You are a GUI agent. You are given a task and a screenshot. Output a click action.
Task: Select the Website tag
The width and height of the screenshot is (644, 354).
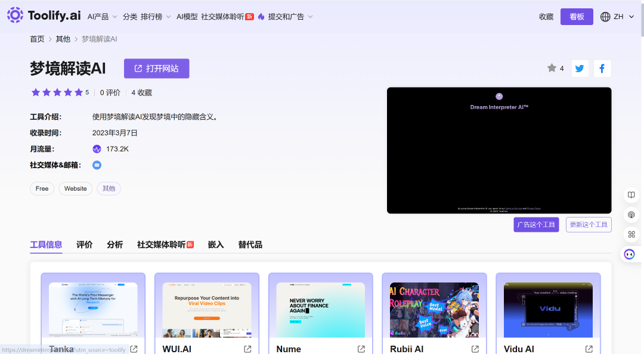pyautogui.click(x=76, y=188)
